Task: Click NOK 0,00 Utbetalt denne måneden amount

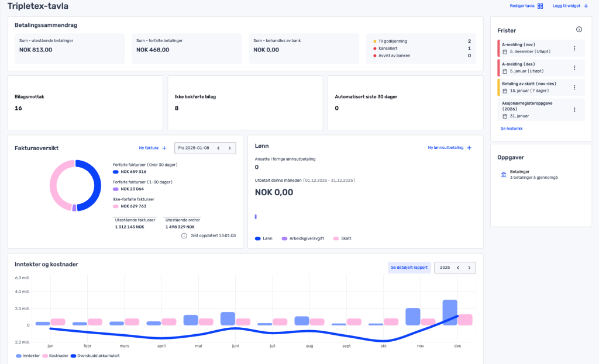Action: (274, 192)
